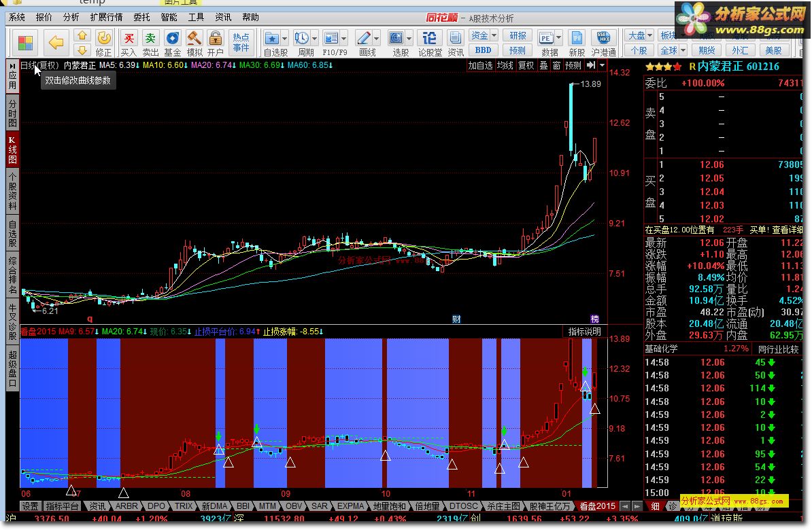Click the 模拟 gavel icon

[x=194, y=43]
